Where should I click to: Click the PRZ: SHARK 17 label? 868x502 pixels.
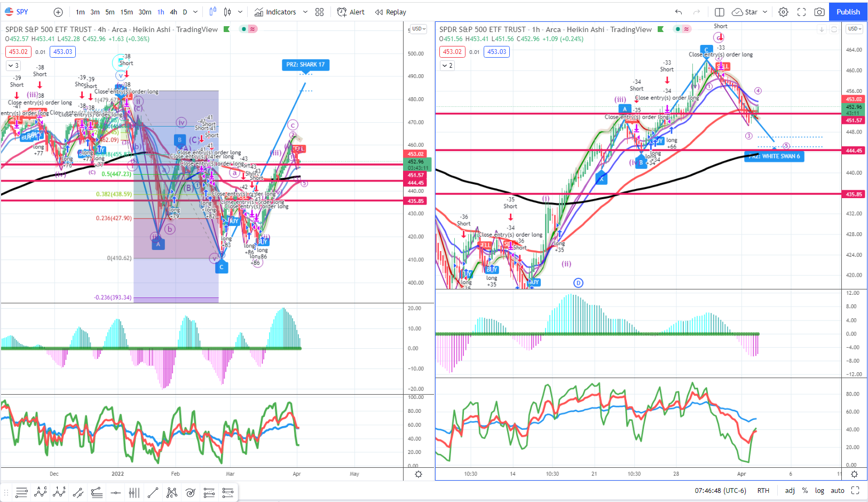click(305, 65)
